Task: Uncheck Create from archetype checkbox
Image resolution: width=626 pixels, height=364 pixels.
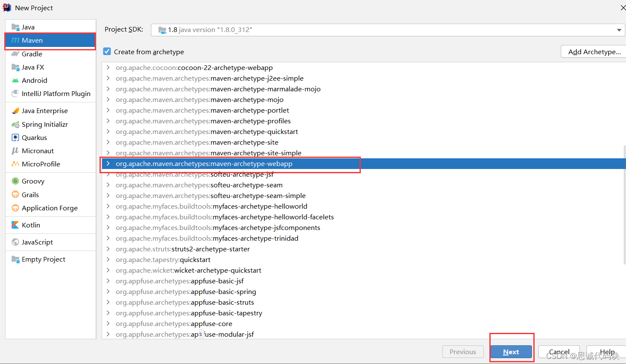Action: tap(107, 51)
